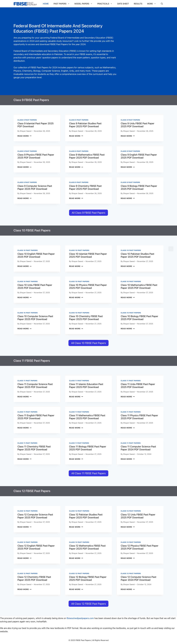Click the footer copyright text
The image size is (177, 644).
click(88, 640)
